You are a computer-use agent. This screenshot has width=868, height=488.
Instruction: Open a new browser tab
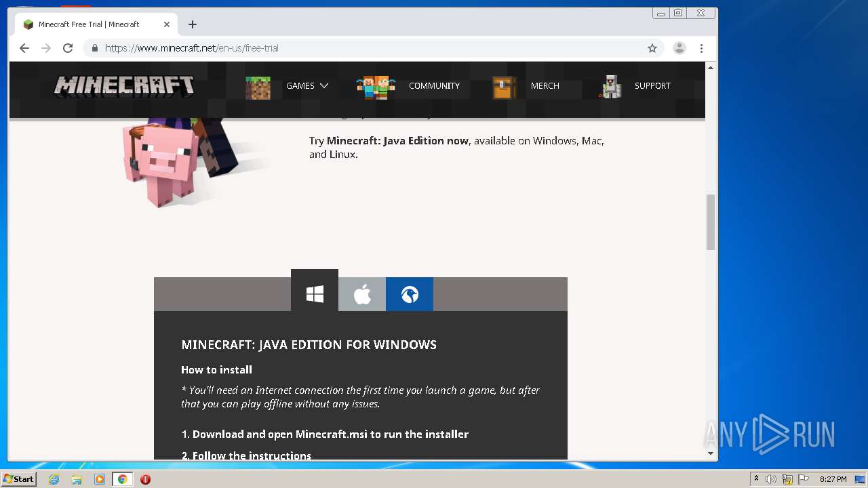(x=193, y=24)
